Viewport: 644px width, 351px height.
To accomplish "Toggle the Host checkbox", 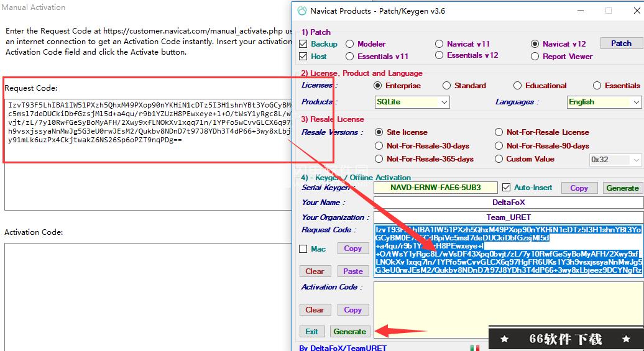I will 303,57.
